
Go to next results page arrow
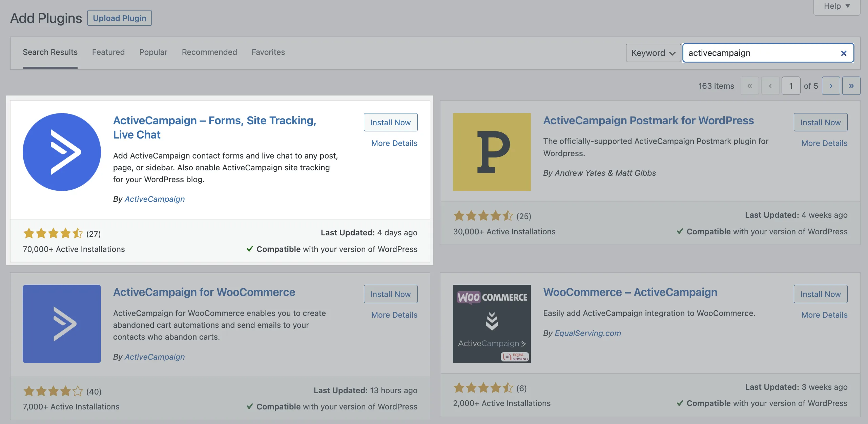[831, 86]
